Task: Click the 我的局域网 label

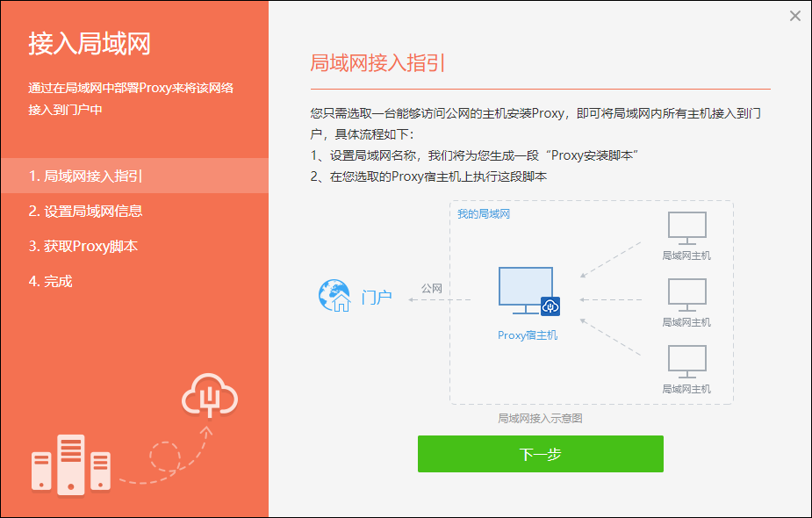Action: 484,214
